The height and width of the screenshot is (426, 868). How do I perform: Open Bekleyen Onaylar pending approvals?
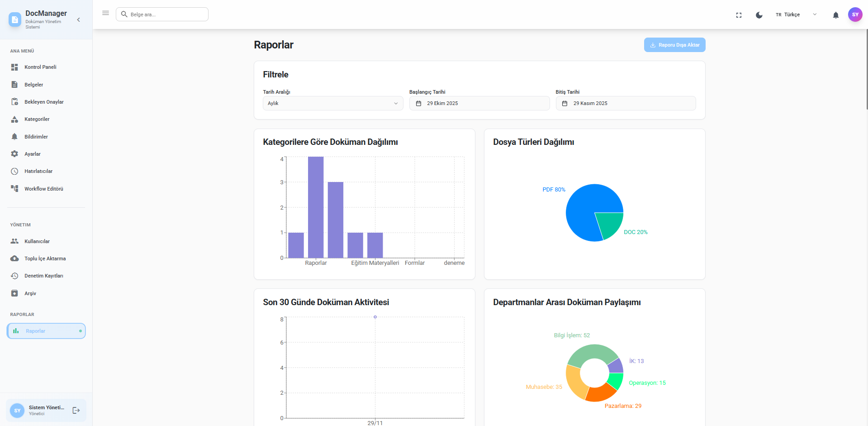tap(15, 101)
